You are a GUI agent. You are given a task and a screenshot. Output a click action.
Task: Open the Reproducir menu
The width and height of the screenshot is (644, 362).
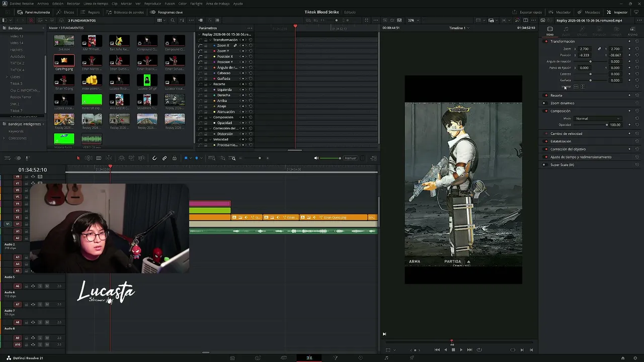(152, 4)
